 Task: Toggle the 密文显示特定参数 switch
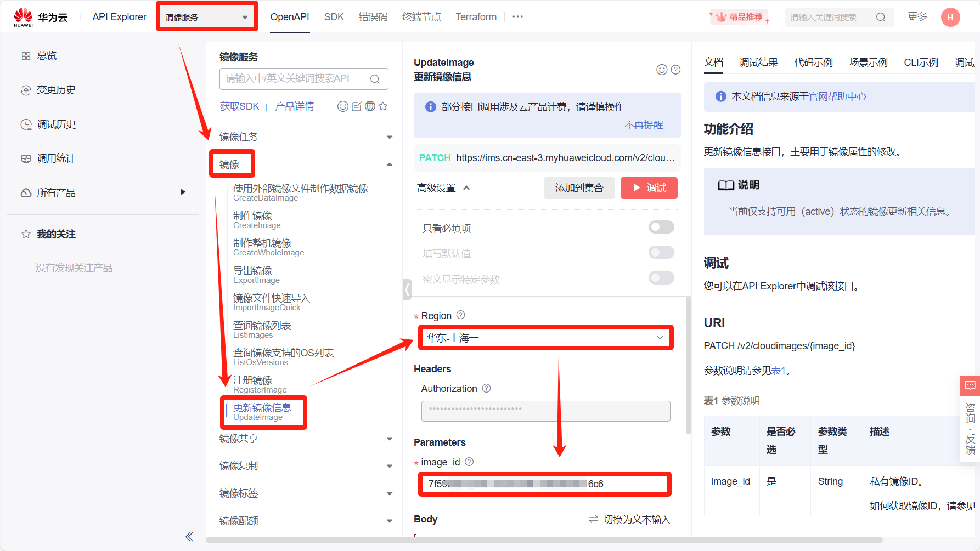click(661, 278)
